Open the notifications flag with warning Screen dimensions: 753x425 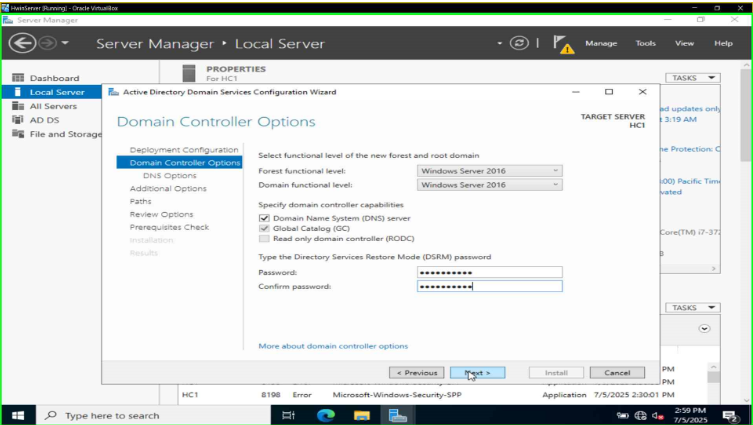pos(563,44)
